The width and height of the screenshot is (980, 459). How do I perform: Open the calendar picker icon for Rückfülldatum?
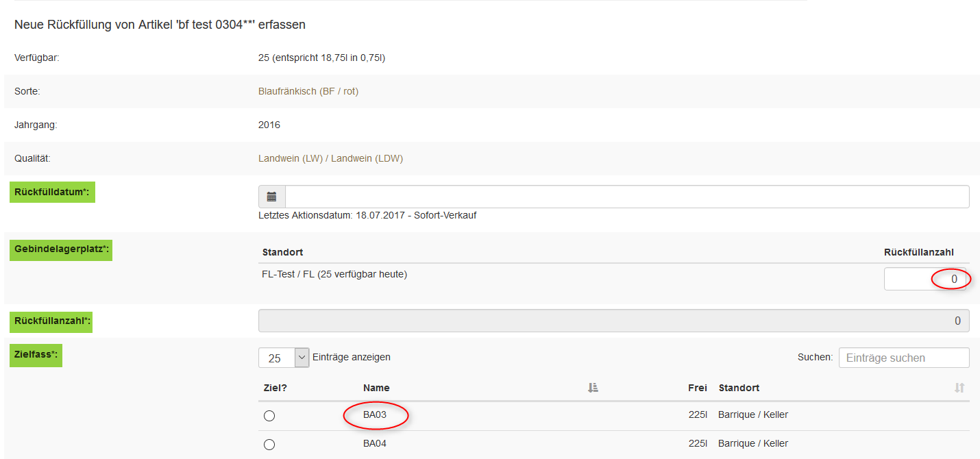pyautogui.click(x=271, y=197)
